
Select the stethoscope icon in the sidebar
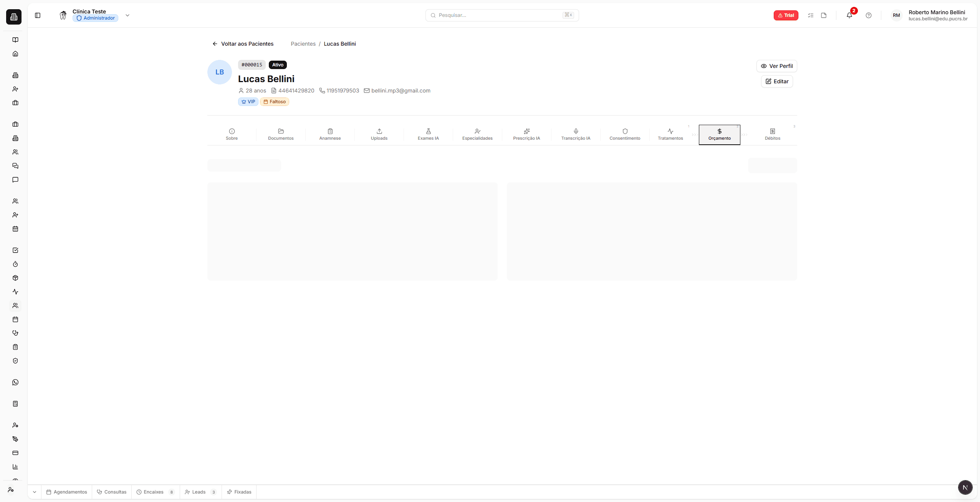15,333
